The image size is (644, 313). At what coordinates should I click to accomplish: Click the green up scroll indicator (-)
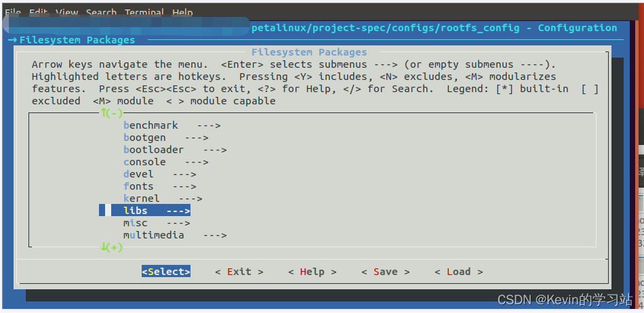[111, 113]
